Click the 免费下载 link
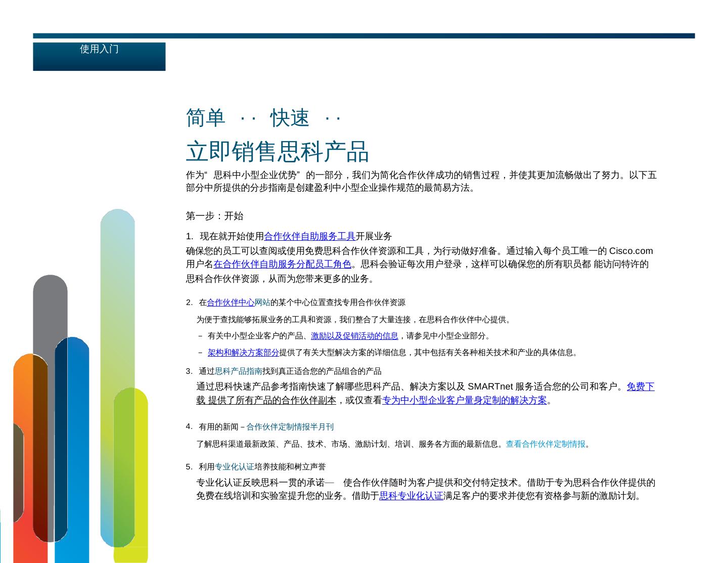 point(641,387)
